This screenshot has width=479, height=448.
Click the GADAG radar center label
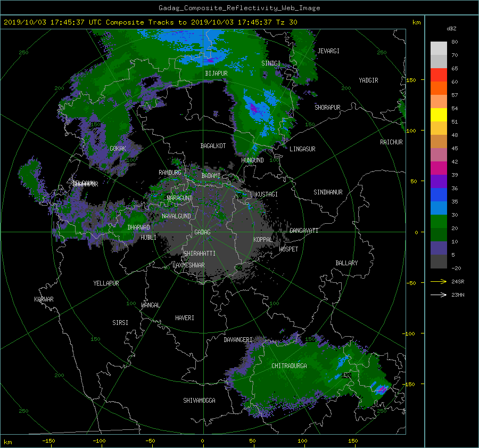click(x=202, y=232)
